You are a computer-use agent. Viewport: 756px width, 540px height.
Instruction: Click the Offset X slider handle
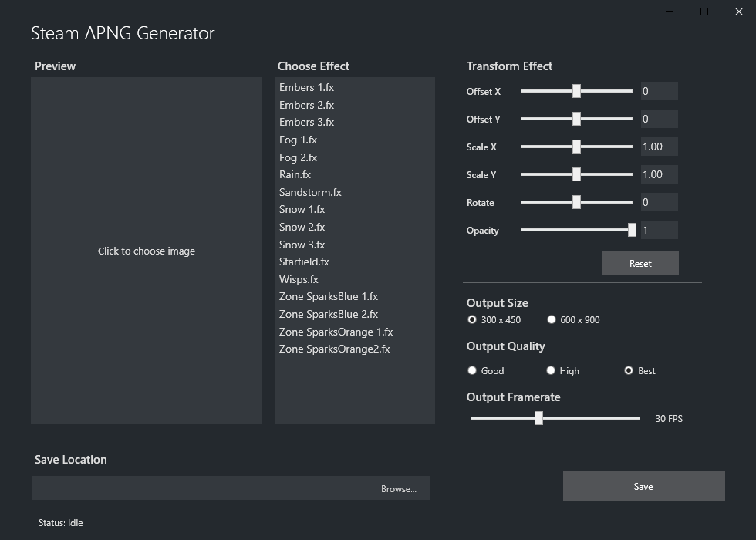(x=577, y=91)
